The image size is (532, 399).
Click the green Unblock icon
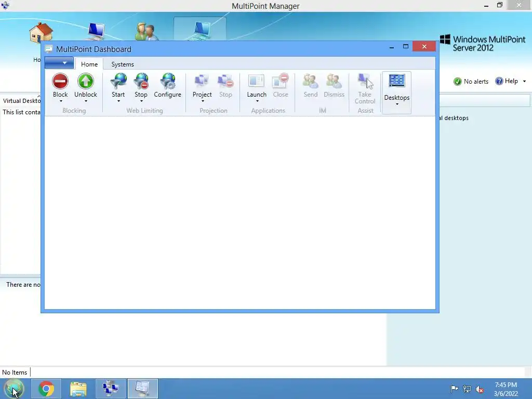pyautogui.click(x=86, y=81)
